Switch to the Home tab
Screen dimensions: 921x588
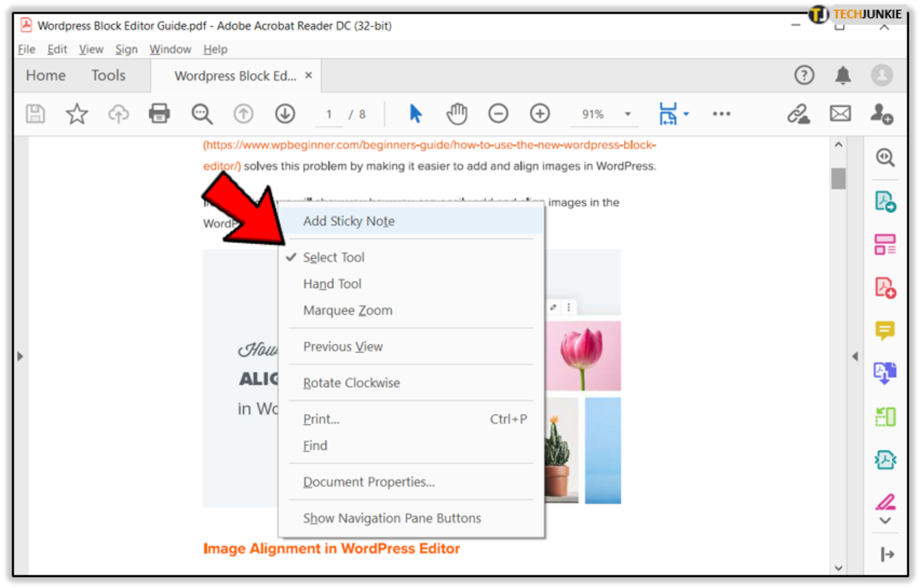(x=45, y=76)
